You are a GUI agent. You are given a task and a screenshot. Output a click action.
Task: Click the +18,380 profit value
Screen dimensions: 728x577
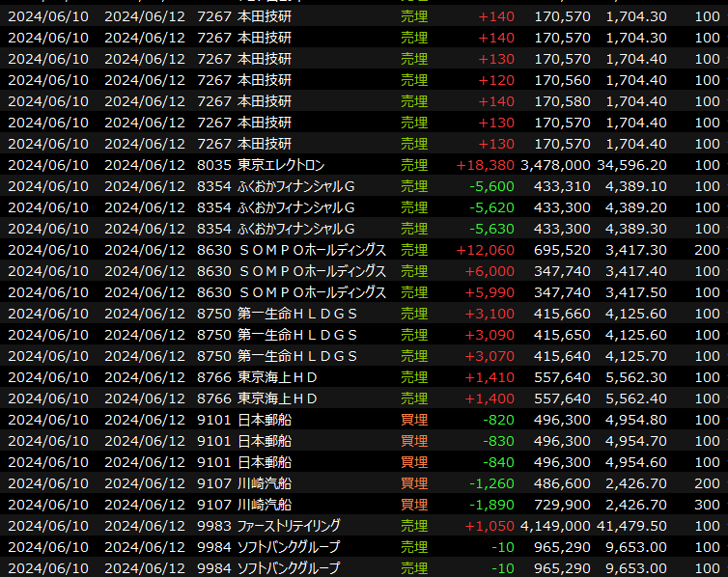486,165
